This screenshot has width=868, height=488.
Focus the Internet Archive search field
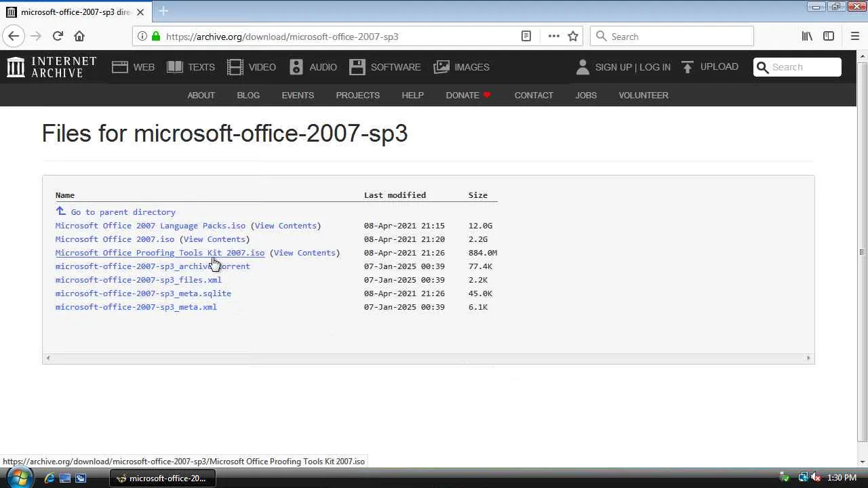(797, 67)
